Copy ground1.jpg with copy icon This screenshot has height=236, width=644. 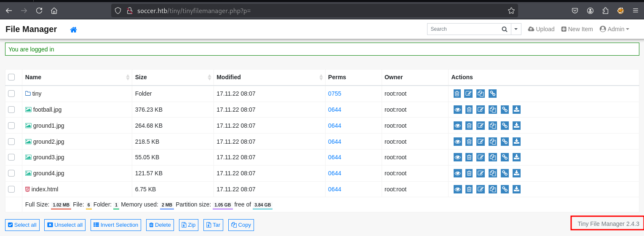tap(493, 126)
